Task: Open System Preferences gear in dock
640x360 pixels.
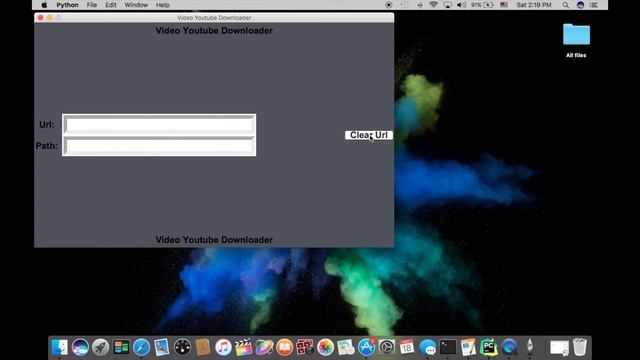Action: pos(387,347)
